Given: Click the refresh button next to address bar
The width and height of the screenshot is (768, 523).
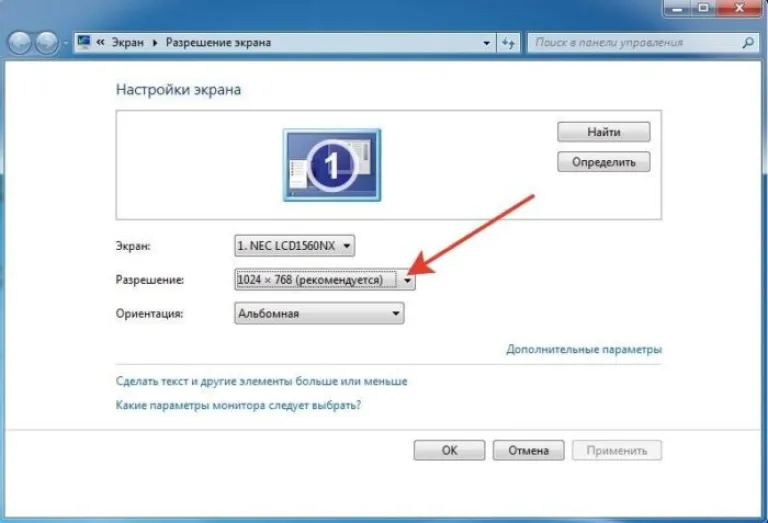Looking at the screenshot, I should [x=508, y=43].
